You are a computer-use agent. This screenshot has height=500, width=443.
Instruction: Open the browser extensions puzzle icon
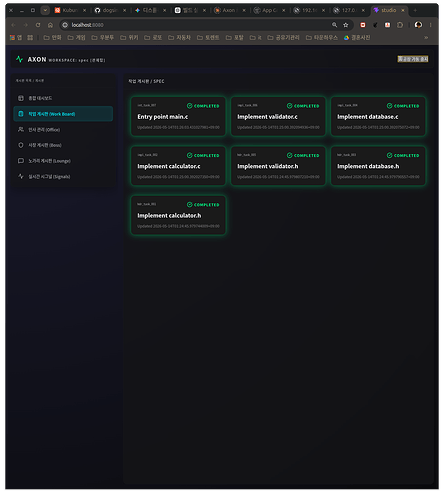coord(400,25)
